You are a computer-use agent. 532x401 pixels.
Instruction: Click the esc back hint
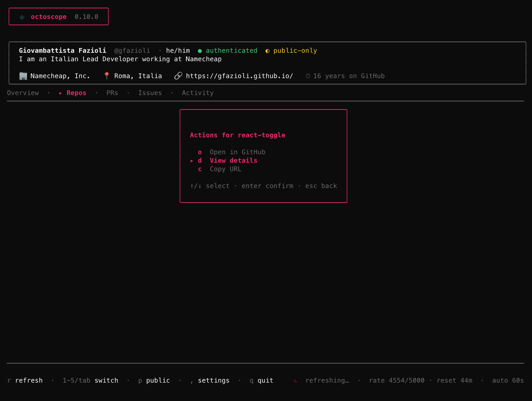(321, 186)
